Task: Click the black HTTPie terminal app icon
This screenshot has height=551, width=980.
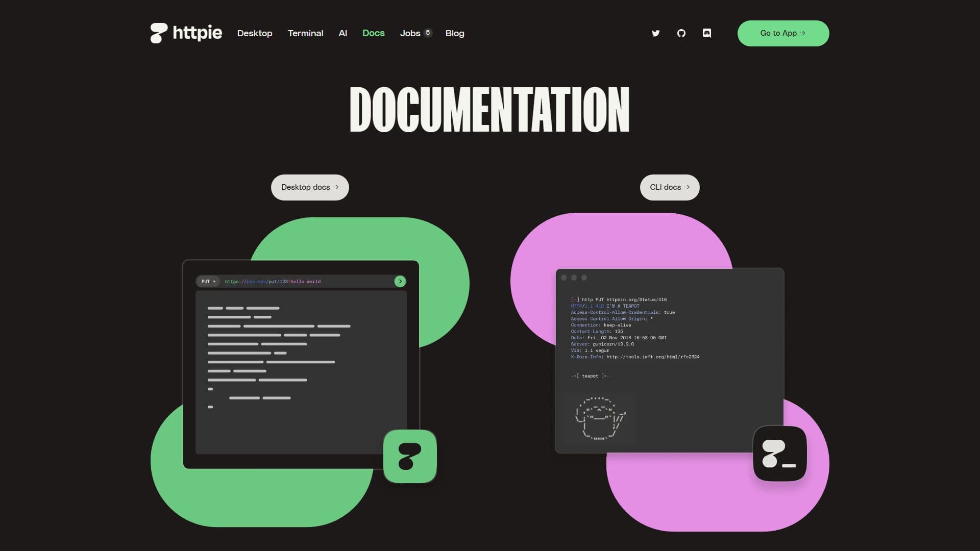Action: point(780,454)
